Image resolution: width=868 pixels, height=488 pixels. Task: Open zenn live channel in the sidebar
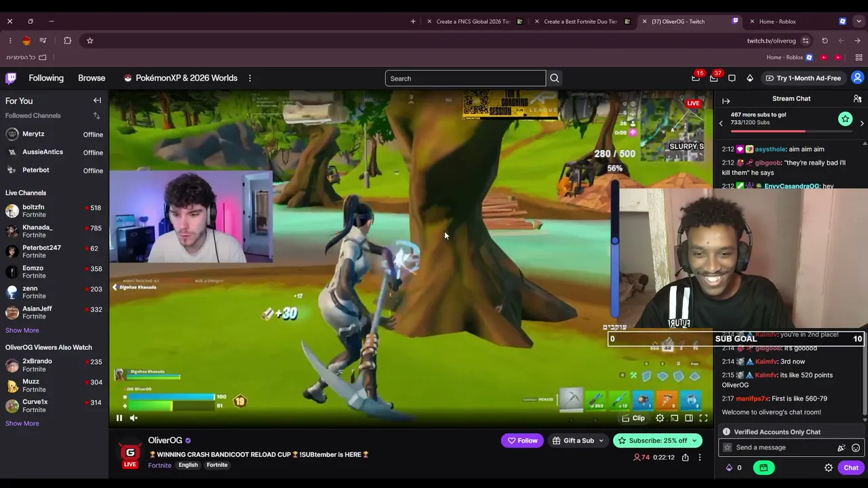pos(54,292)
